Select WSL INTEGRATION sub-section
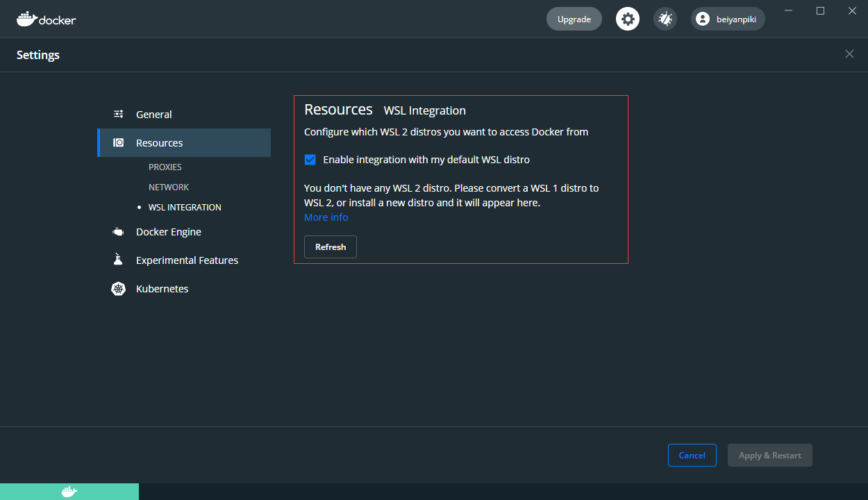This screenshot has height=500, width=868. click(185, 207)
